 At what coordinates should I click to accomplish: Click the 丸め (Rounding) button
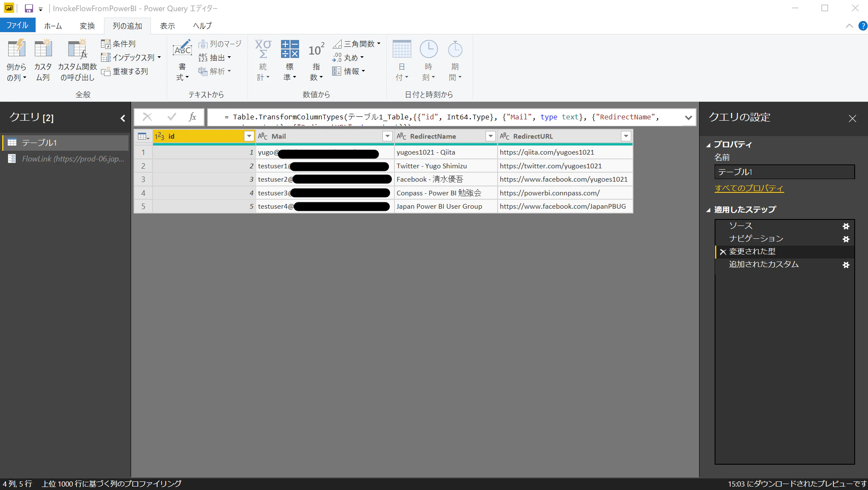point(348,58)
